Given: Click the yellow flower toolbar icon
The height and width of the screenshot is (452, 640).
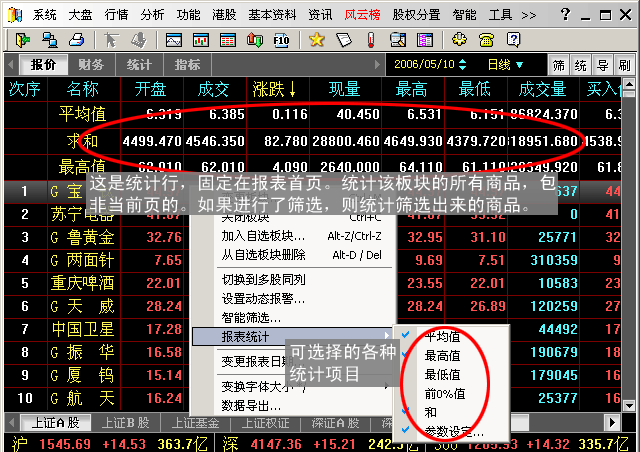Looking at the screenshot, I should coord(460,40).
